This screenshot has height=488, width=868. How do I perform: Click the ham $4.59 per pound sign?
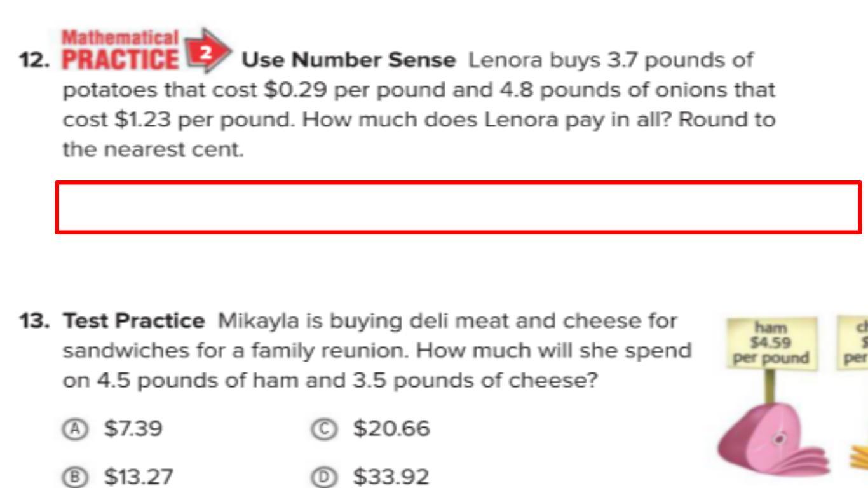(770, 343)
